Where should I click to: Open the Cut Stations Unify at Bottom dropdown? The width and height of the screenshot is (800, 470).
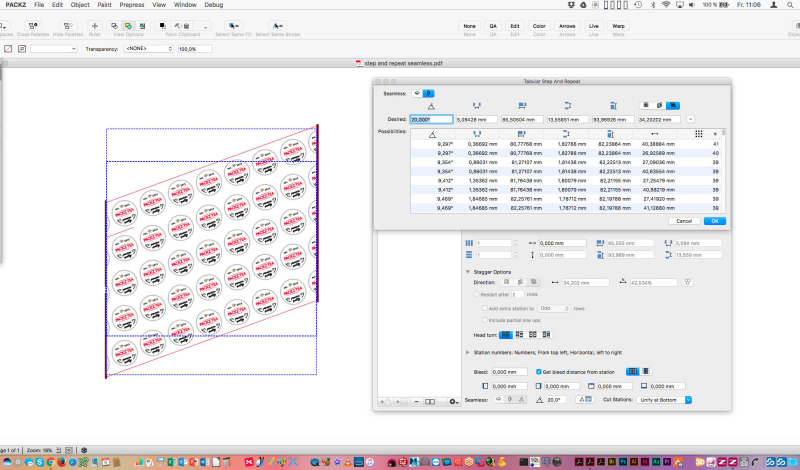(x=664, y=400)
